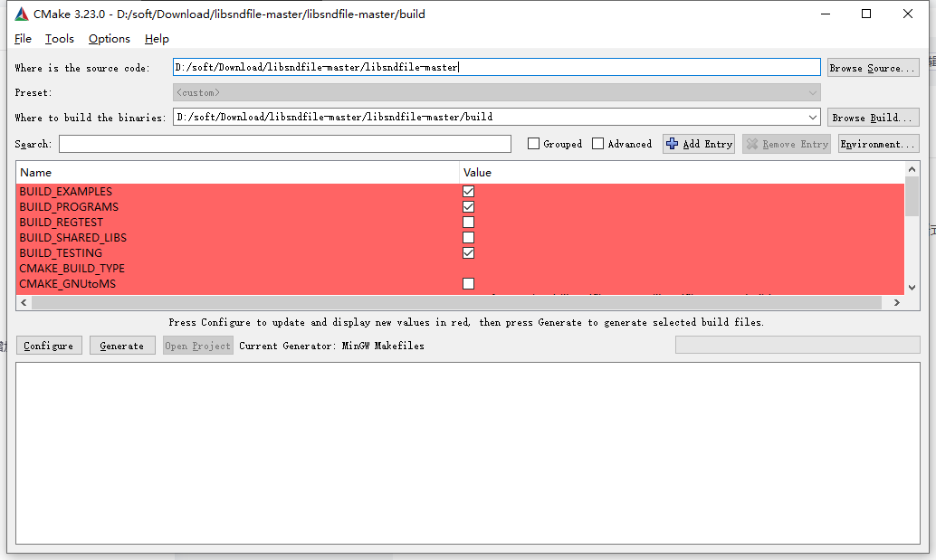936x560 pixels.
Task: Select the BUILD_REGTEST entry name
Action: (61, 223)
